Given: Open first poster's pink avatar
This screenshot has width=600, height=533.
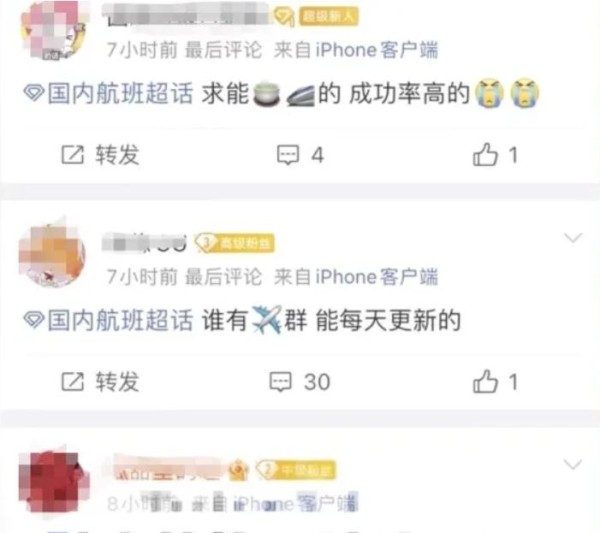Looking at the screenshot, I should click(53, 31).
